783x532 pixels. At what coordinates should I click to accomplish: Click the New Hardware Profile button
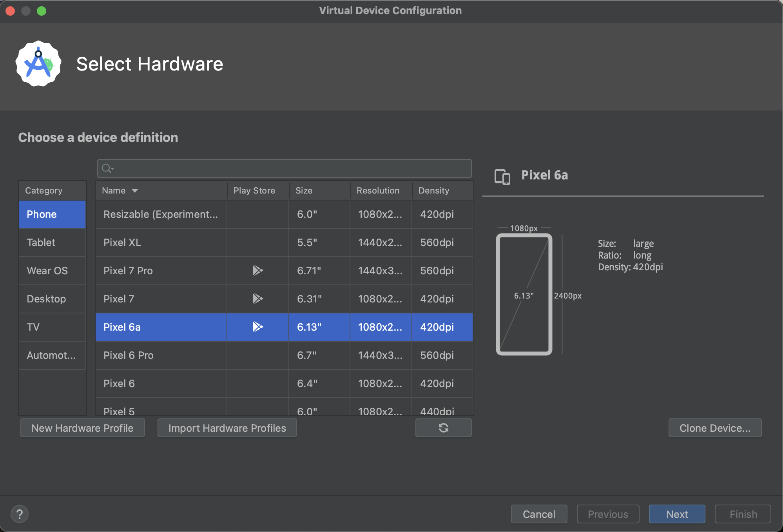(82, 428)
